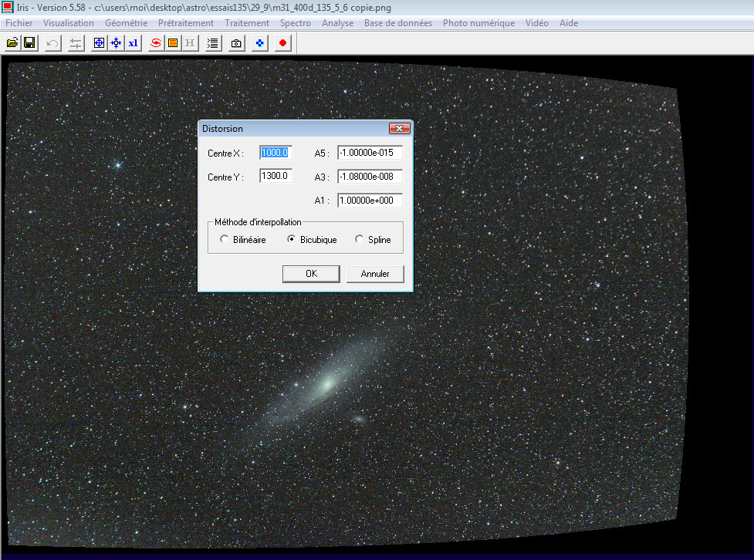This screenshot has width=754, height=560.
Task: Click the blue diamond dots icon
Action: point(259,43)
